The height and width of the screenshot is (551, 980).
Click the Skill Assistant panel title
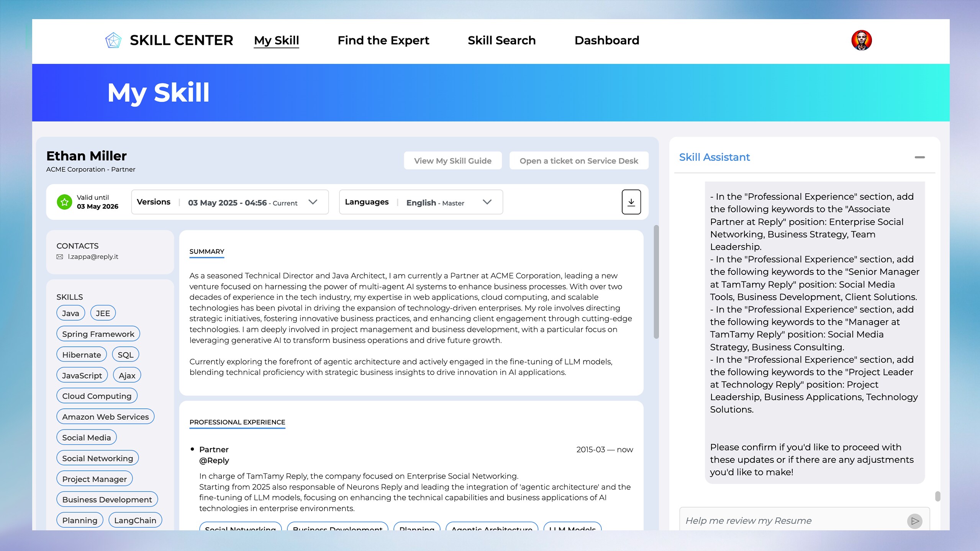click(714, 157)
